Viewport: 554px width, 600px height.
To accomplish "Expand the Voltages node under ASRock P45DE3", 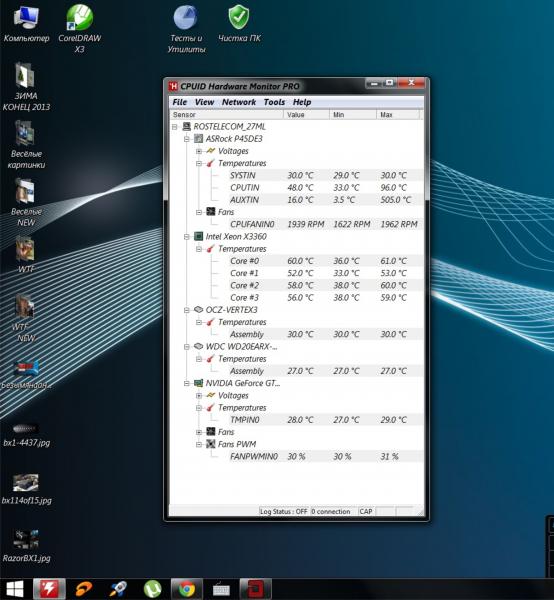I will click(x=199, y=151).
